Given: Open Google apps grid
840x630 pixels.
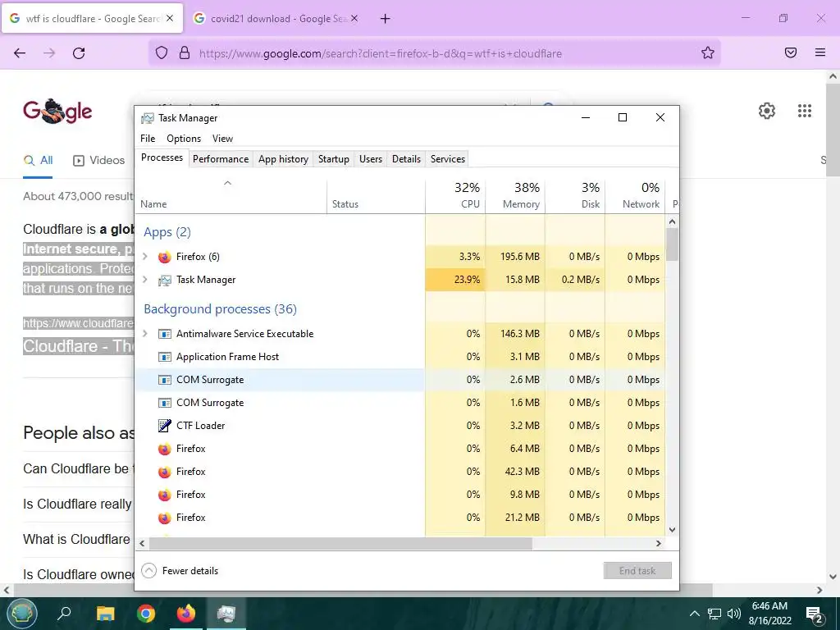Looking at the screenshot, I should pyautogui.click(x=805, y=111).
